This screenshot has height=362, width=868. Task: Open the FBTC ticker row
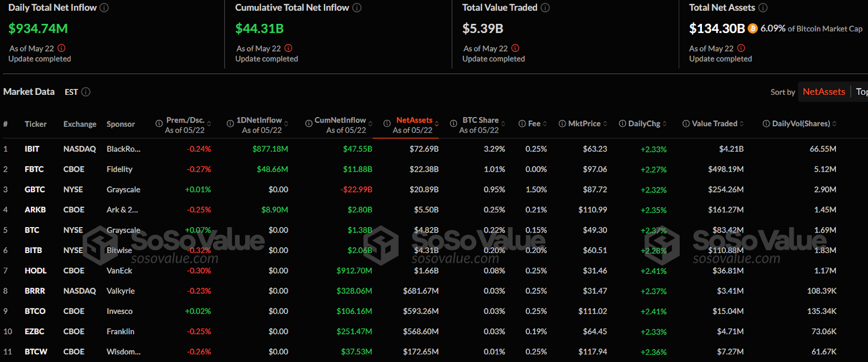click(34, 169)
